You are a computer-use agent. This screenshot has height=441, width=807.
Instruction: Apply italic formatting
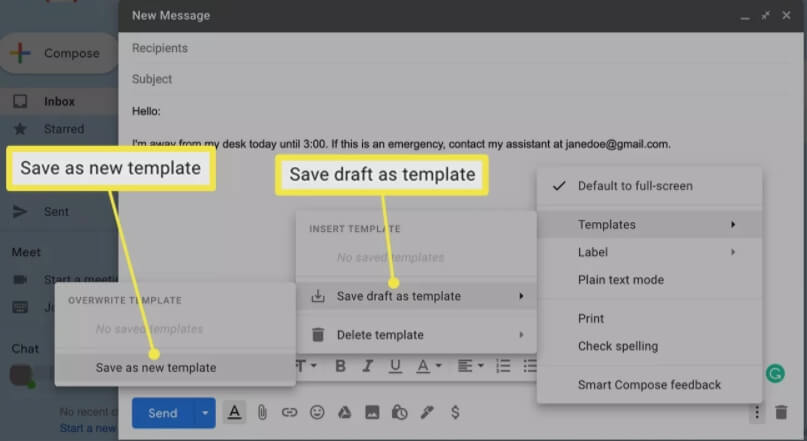(x=367, y=366)
